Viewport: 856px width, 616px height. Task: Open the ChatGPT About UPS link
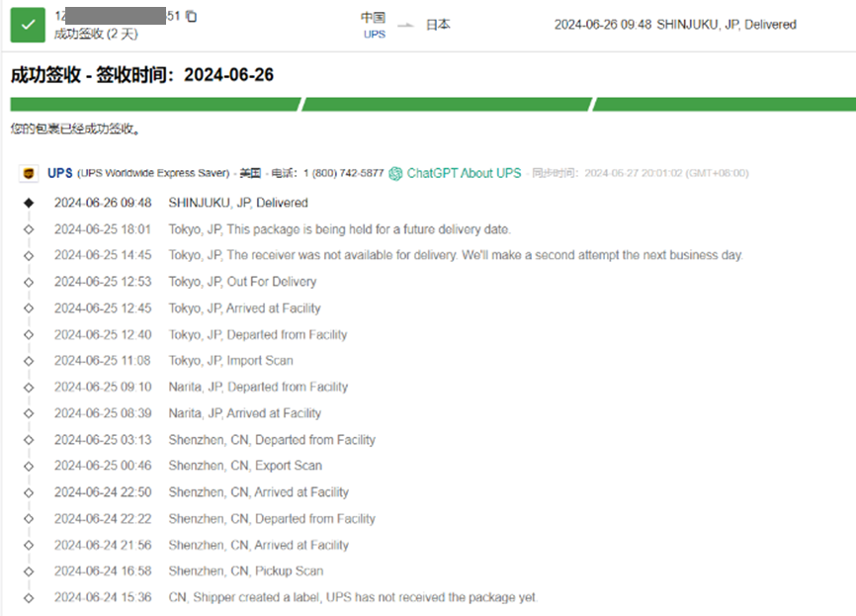(x=464, y=173)
